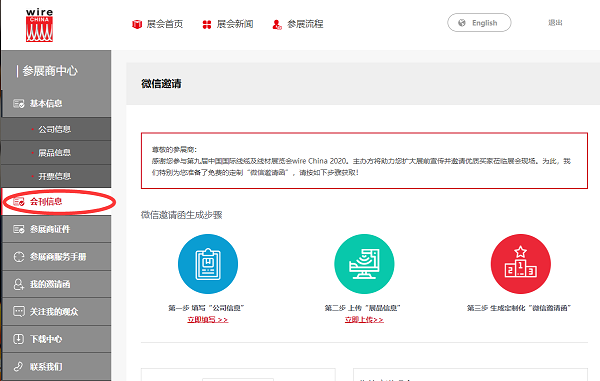Click the red person icon beside 参展流程
Image resolution: width=600 pixels, height=381 pixels.
point(277,24)
